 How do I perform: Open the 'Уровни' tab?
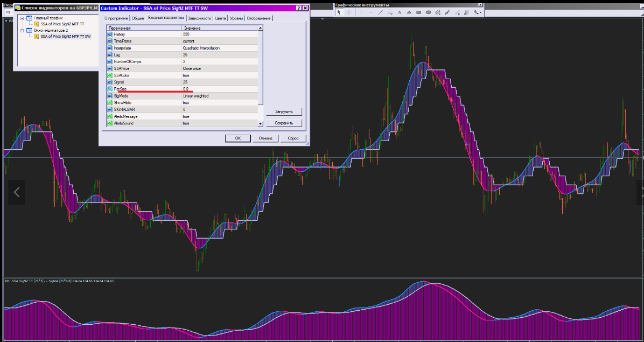coord(236,18)
